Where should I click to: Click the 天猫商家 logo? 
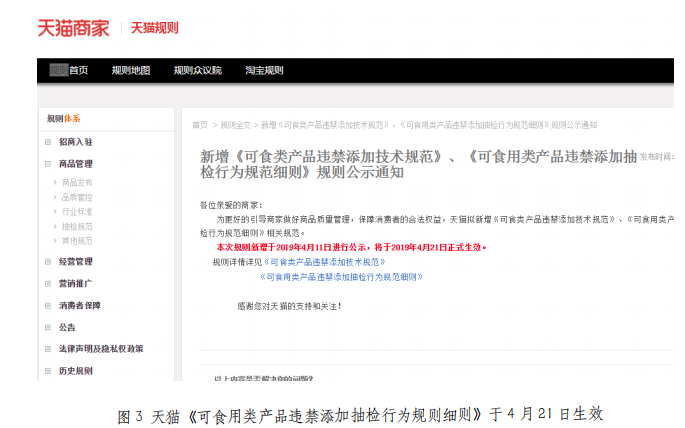point(73,28)
